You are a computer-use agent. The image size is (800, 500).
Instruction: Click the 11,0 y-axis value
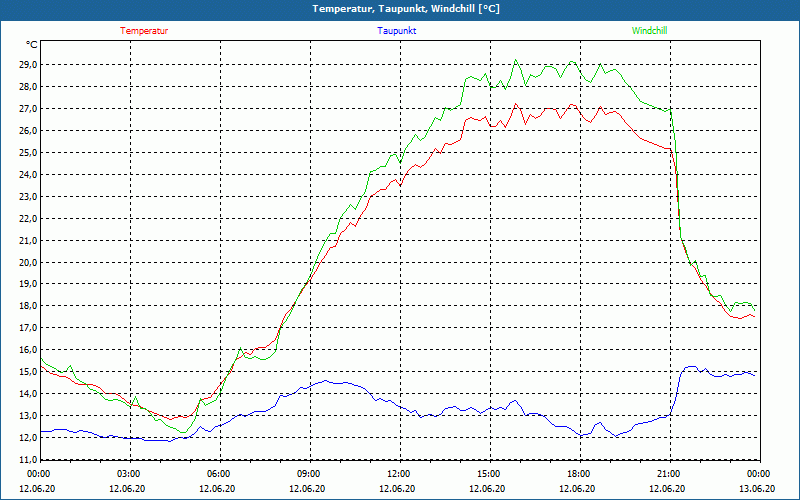(x=29, y=459)
